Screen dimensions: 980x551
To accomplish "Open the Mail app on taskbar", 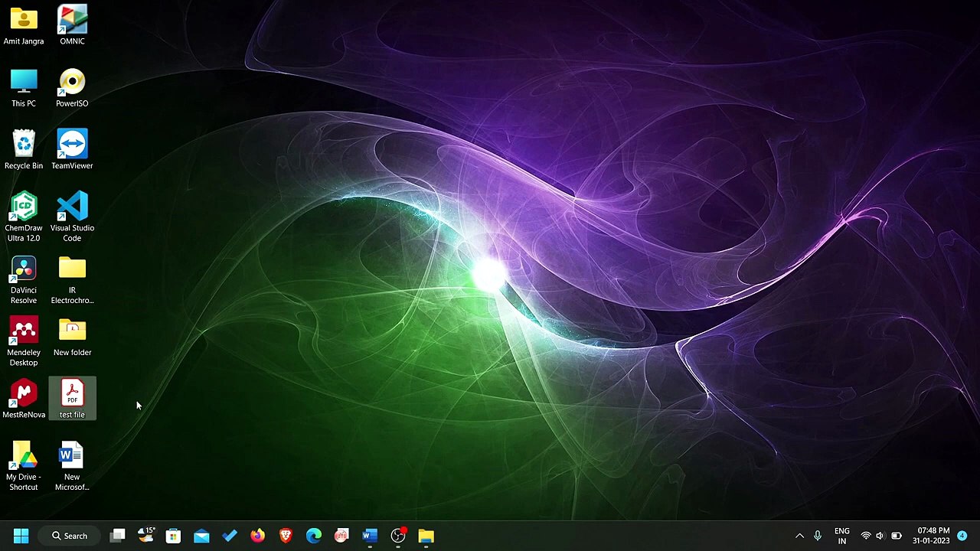I will coord(201,536).
